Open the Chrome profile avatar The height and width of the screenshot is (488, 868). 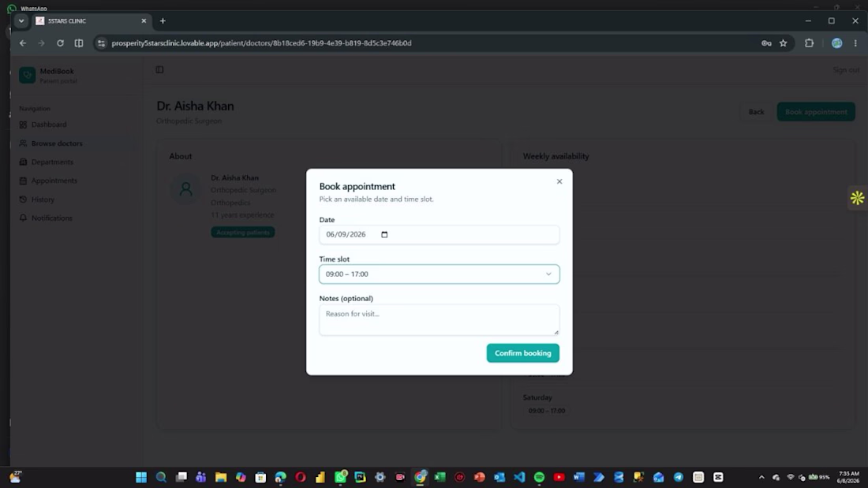pos(837,43)
